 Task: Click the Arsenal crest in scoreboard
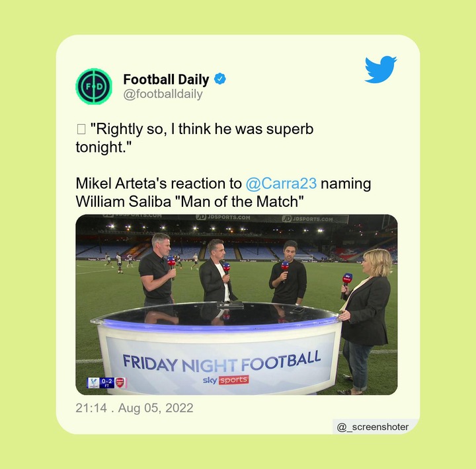tap(120, 382)
